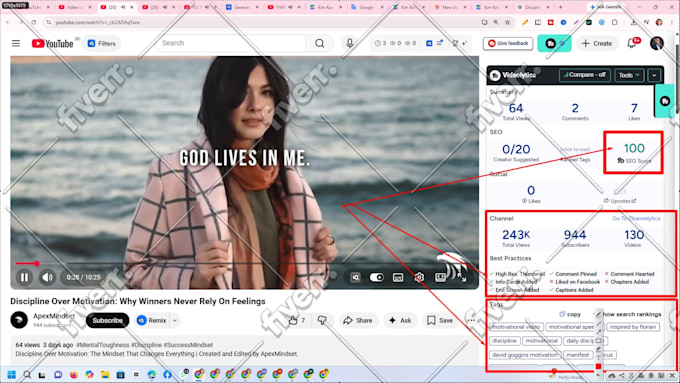680x383 pixels.
Task: Seek using the red video progress bar
Action: tap(245, 263)
